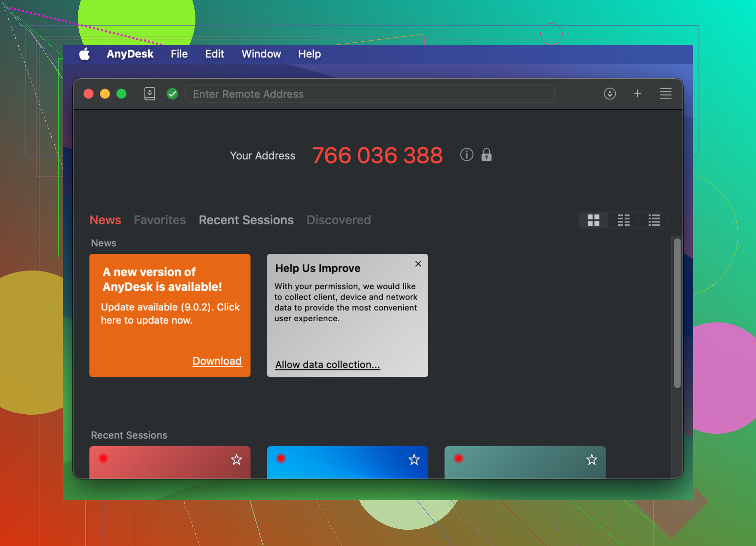Select the detailed list view

(654, 220)
